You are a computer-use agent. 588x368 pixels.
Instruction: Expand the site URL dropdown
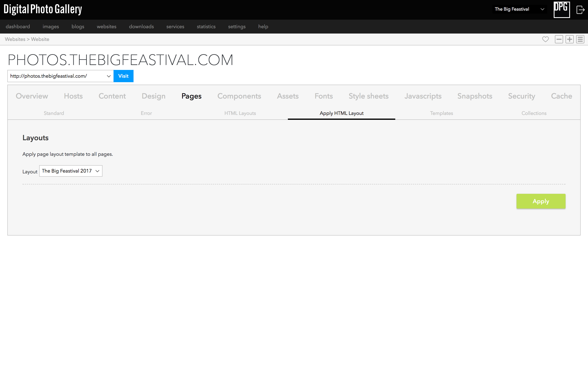point(60,76)
